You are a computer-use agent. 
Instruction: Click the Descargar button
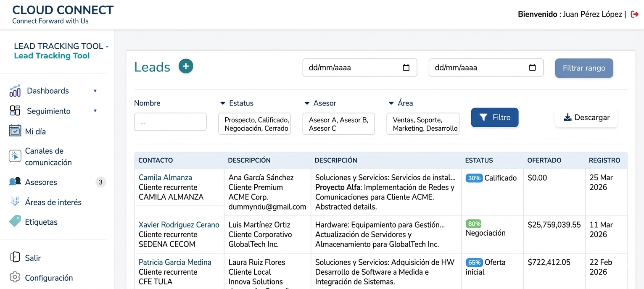(x=586, y=118)
